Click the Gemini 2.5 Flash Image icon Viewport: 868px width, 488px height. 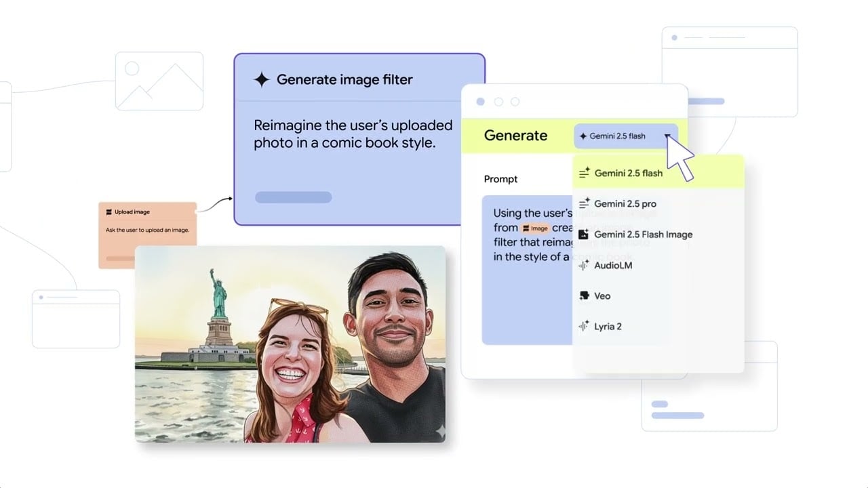(584, 235)
